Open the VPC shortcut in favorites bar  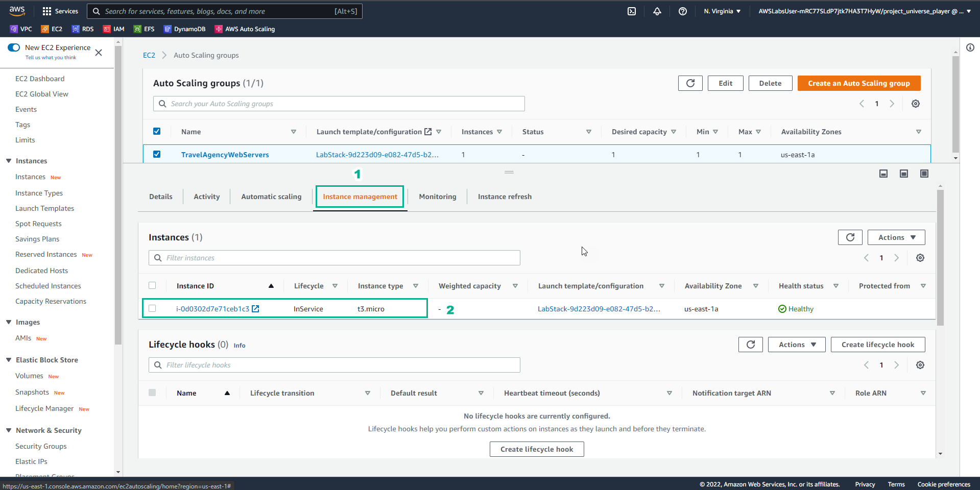[21, 29]
